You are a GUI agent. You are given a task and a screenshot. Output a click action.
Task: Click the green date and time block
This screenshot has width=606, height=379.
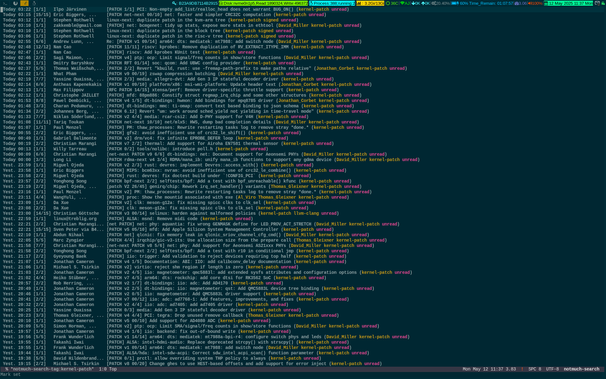568,3
